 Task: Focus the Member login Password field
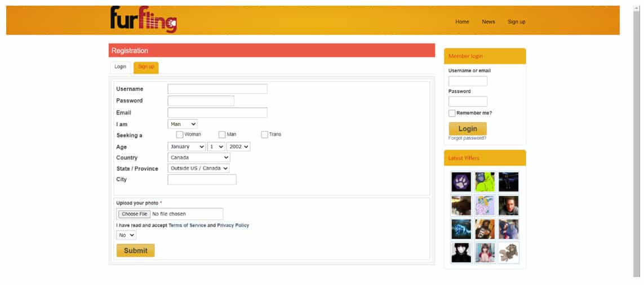coord(468,101)
